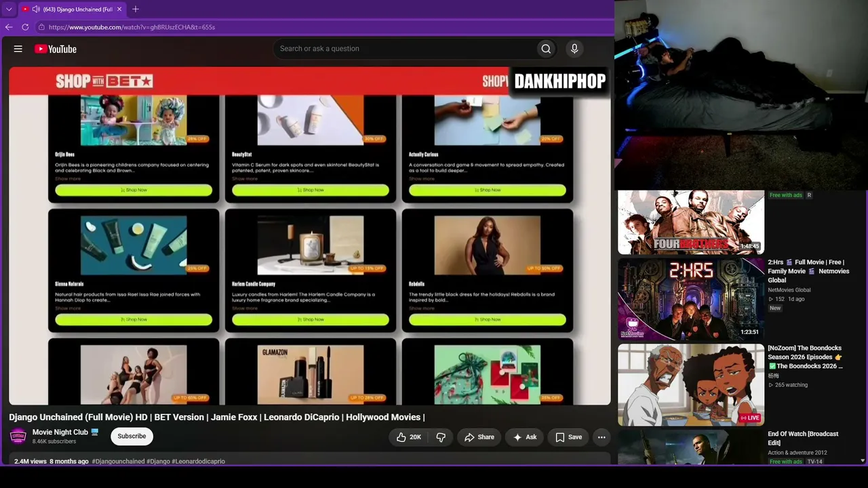Viewport: 868px width, 488px height.
Task: Go back with the browser back arrow
Action: click(x=9, y=27)
